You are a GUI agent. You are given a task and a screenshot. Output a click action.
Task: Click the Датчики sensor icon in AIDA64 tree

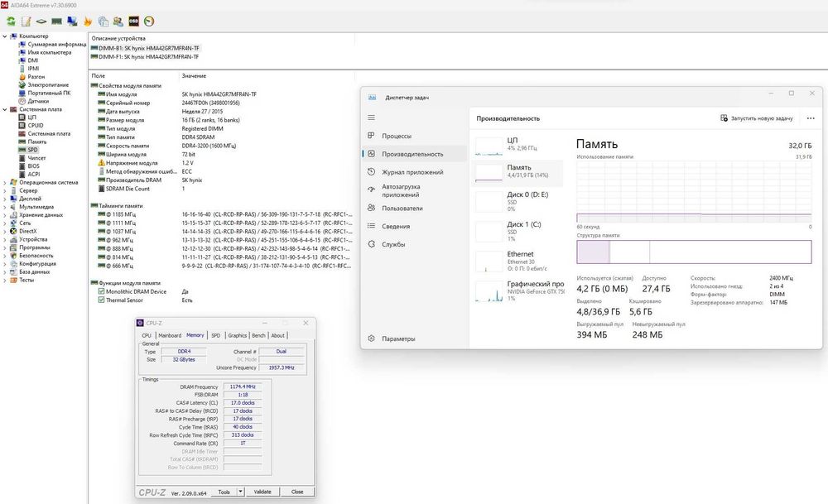(x=22, y=101)
